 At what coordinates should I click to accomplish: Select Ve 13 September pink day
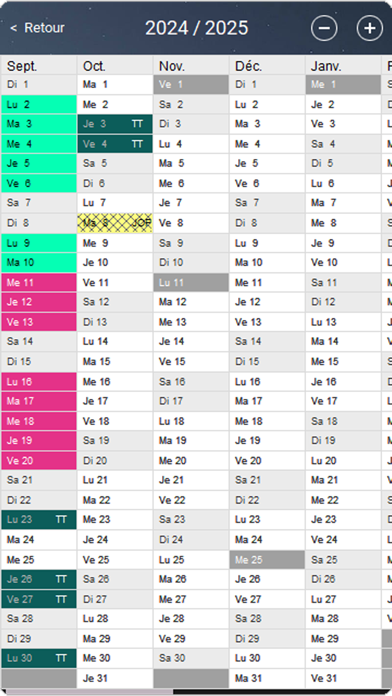click(39, 322)
